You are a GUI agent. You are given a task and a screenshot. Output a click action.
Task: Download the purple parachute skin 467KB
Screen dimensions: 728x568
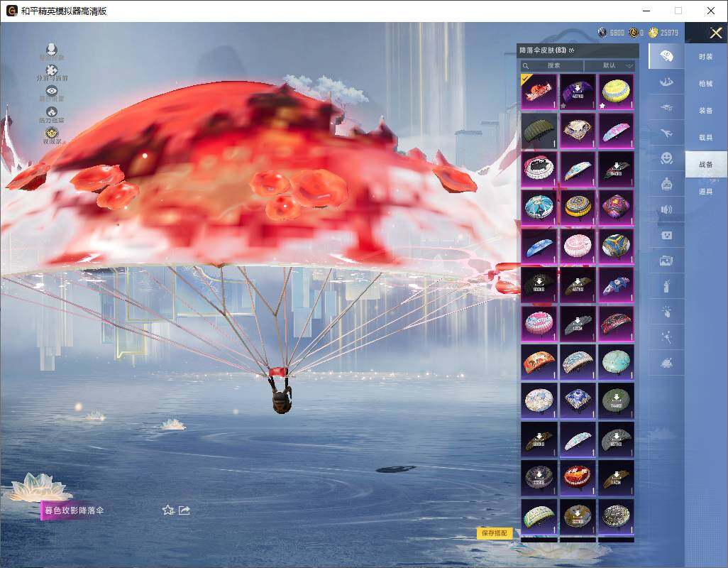pyautogui.click(x=577, y=92)
